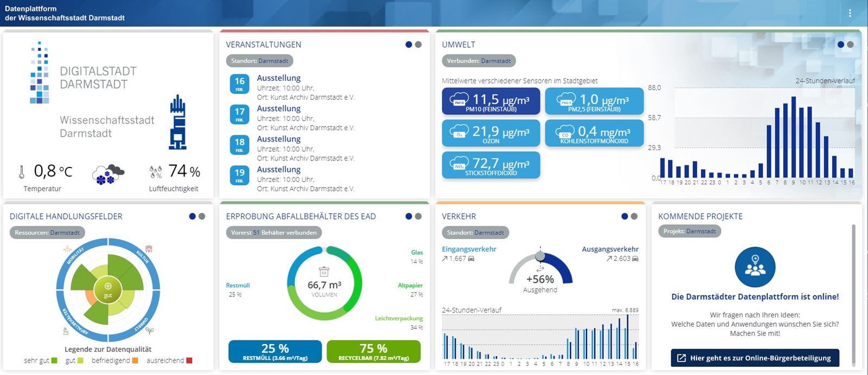This screenshot has width=868, height=375.
Task: Click the Kommende Projekte card scrollbar
Action: click(854, 293)
